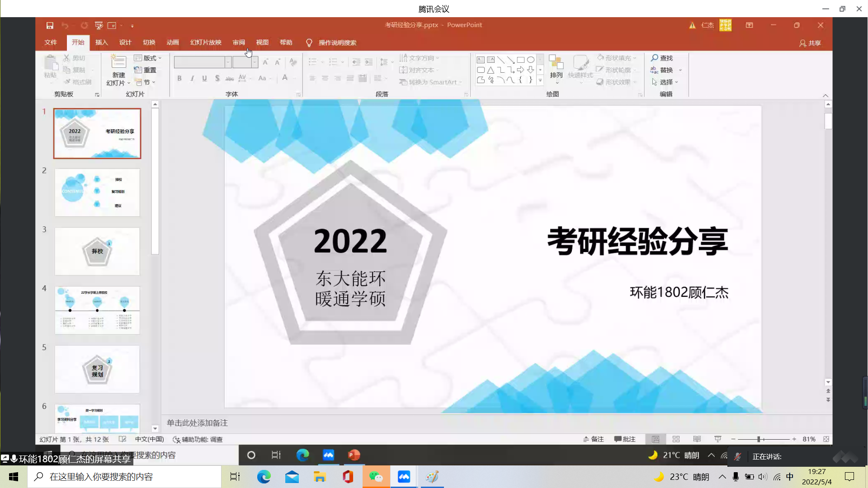Fit slide to current window
Viewport: 868px width, 488px height.
click(x=826, y=439)
